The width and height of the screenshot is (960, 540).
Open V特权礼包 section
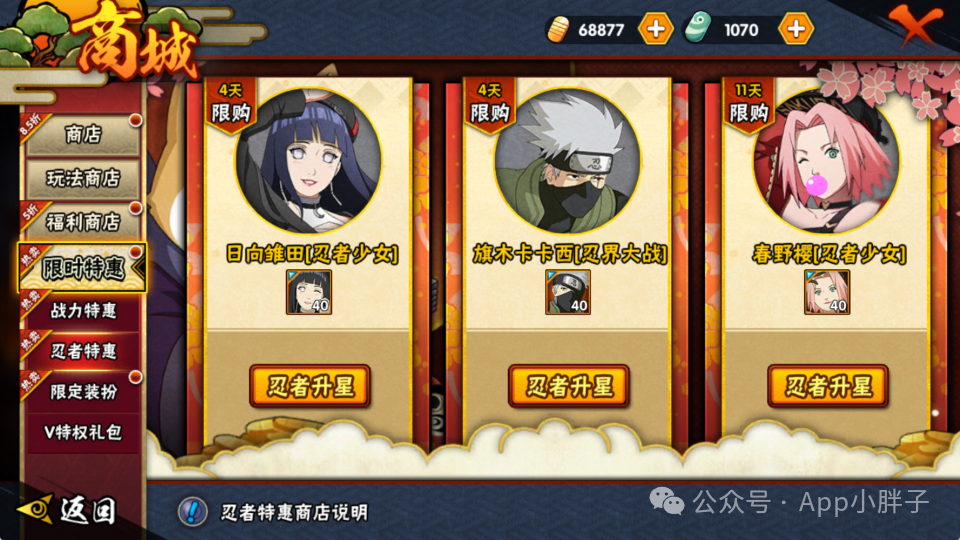coord(83,432)
